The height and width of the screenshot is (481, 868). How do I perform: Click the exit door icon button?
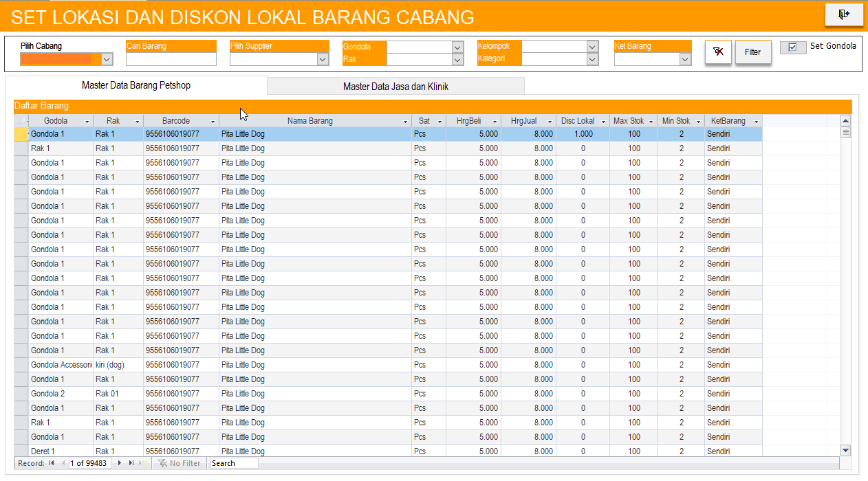(x=843, y=14)
